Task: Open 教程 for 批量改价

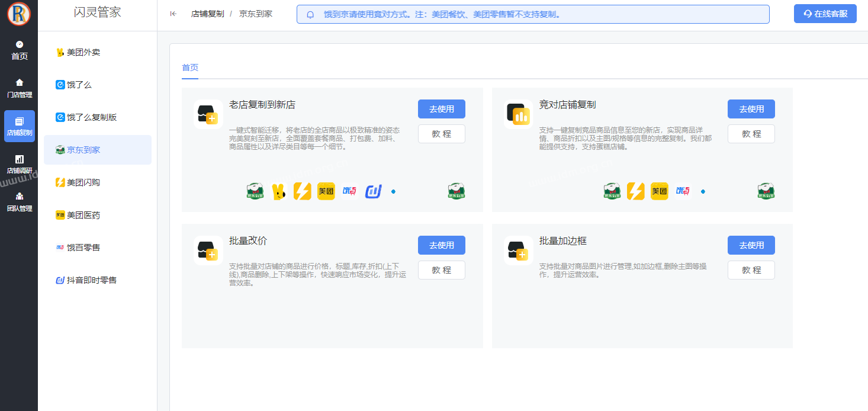Action: (x=442, y=270)
